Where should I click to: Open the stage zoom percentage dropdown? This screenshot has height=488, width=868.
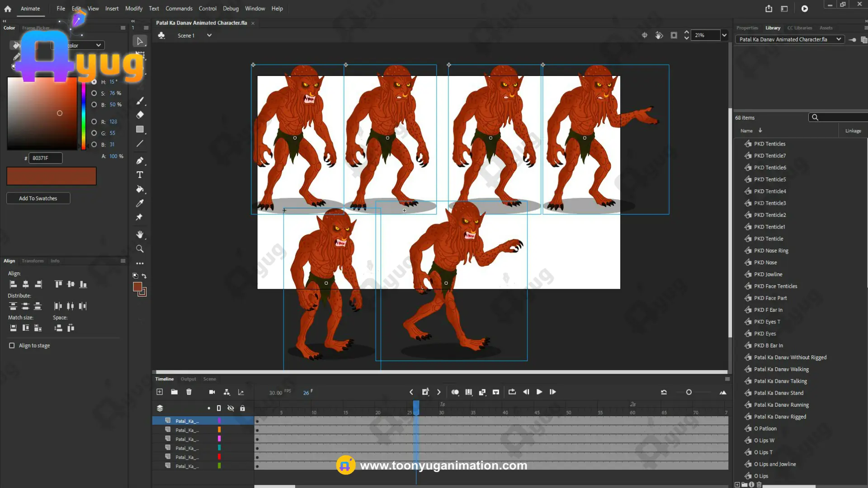724,35
